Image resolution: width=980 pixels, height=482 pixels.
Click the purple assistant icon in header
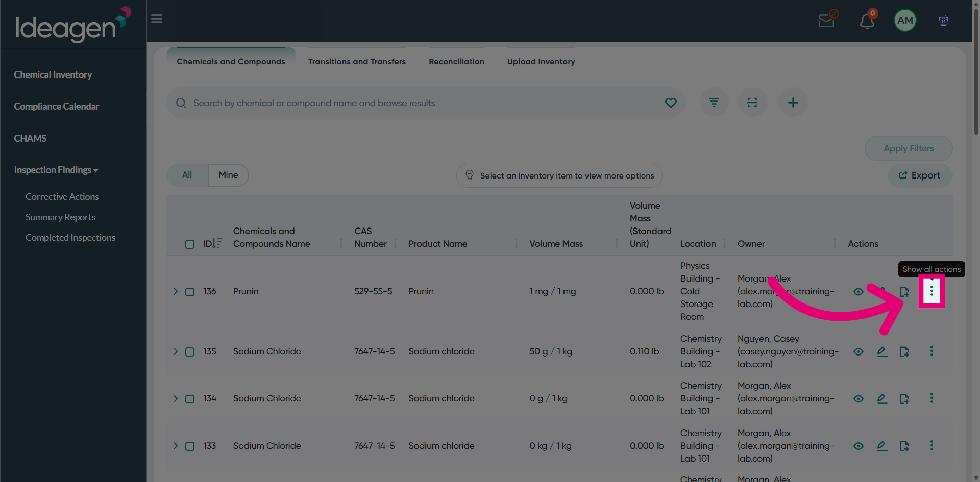pyautogui.click(x=943, y=20)
